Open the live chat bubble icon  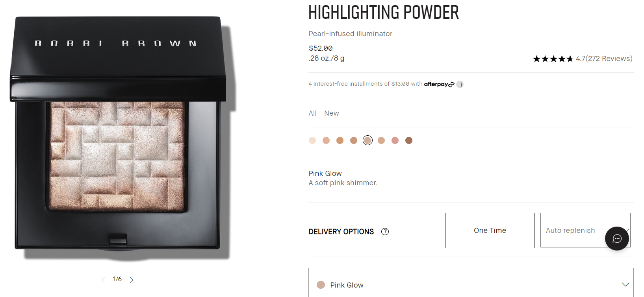pyautogui.click(x=617, y=238)
